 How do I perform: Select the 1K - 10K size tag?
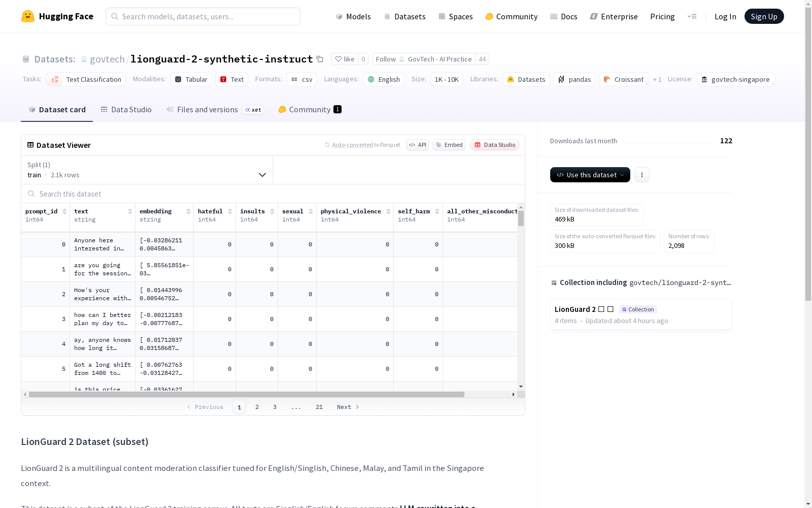click(x=447, y=79)
